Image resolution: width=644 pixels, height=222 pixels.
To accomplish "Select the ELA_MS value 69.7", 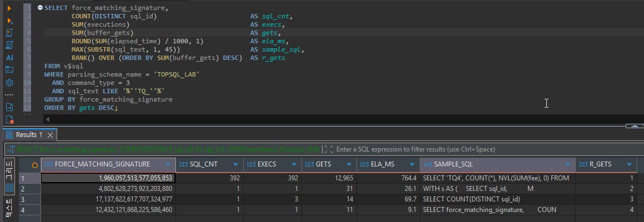I will (388, 199).
